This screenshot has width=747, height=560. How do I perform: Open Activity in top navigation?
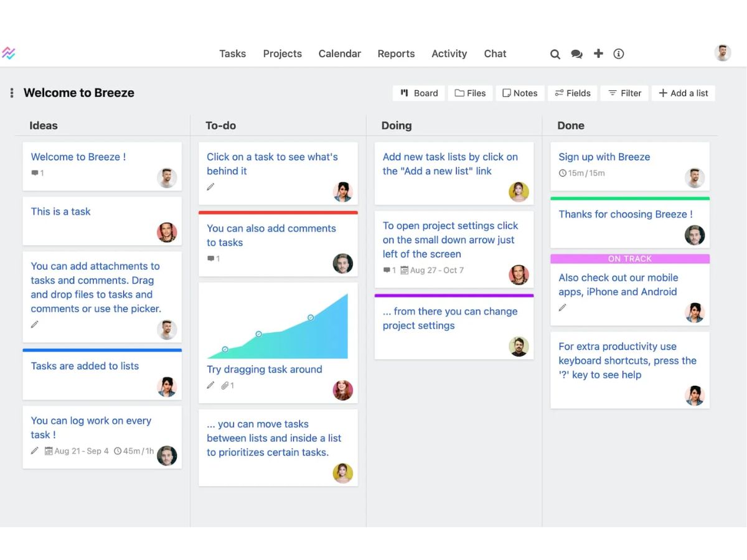point(449,54)
